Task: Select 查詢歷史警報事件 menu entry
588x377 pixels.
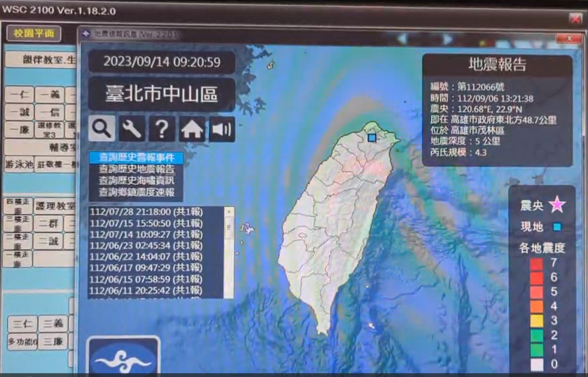Action: [136, 158]
